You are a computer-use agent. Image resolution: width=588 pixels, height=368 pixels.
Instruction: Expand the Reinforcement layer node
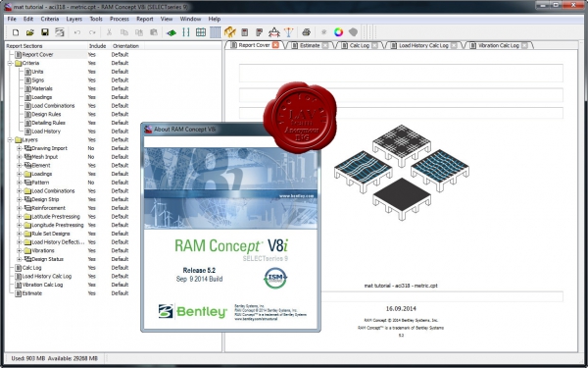click(20, 208)
